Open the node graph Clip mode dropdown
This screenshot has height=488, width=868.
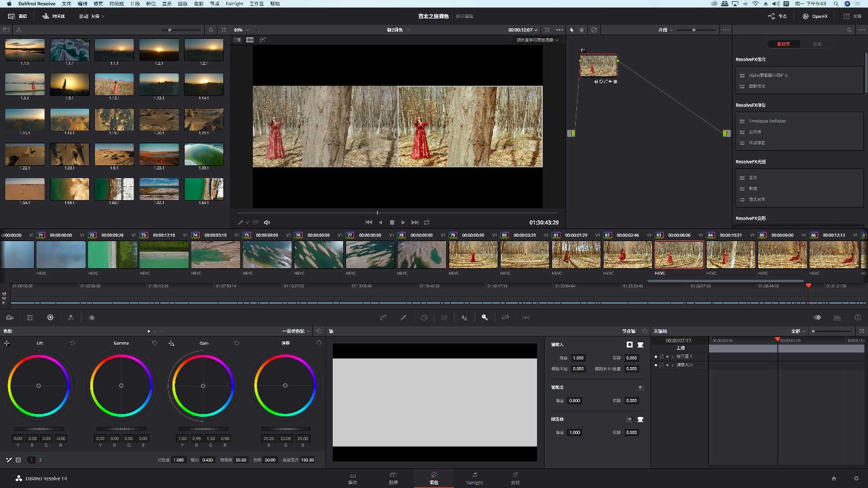tap(665, 29)
